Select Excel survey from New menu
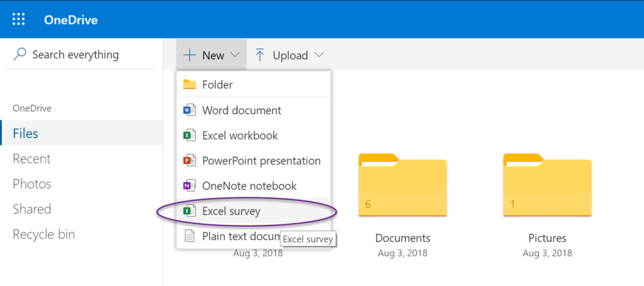Image resolution: width=644 pixels, height=286 pixels. [x=231, y=212]
